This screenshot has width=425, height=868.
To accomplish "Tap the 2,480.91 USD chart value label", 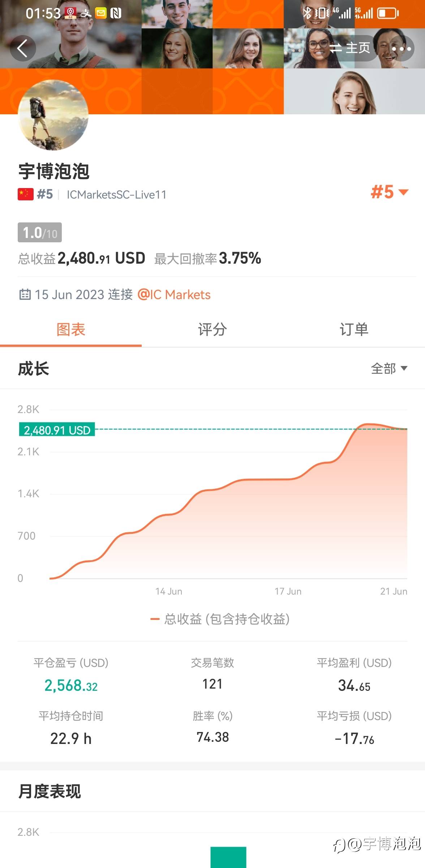I will point(57,430).
